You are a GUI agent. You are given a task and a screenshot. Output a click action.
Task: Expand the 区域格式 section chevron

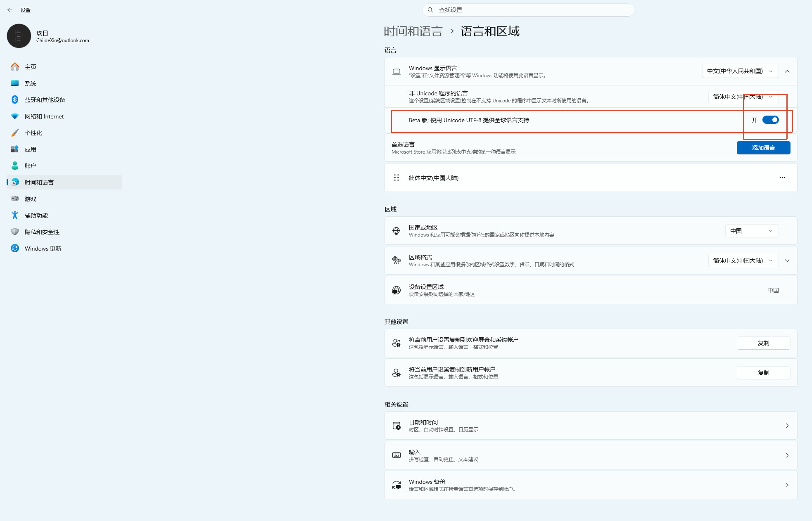tap(787, 260)
